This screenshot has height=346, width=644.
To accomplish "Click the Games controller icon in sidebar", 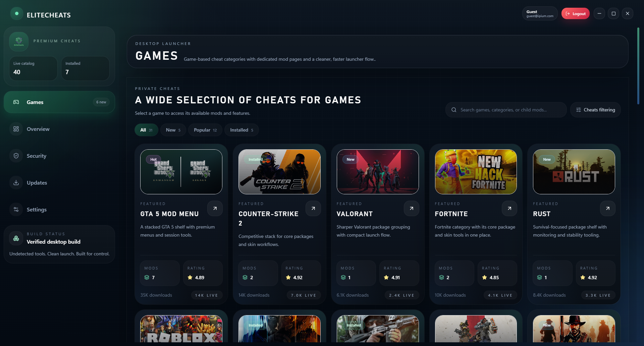I will [x=16, y=102].
